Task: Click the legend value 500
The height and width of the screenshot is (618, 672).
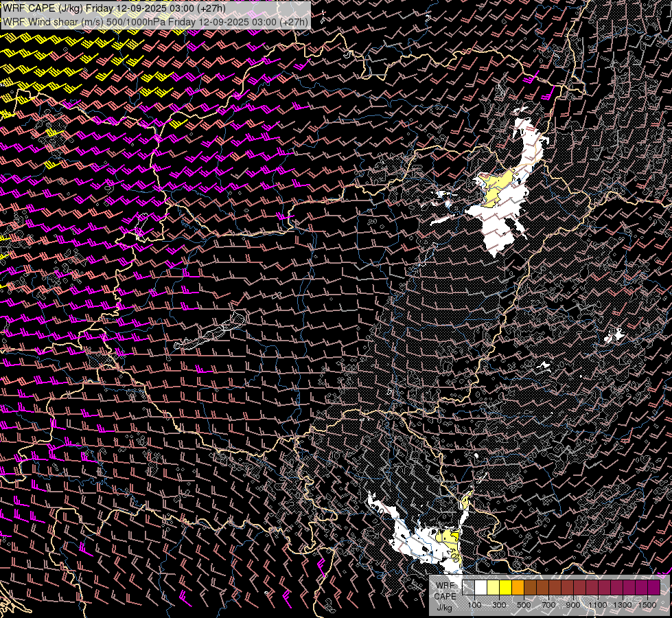Action: 524,605
